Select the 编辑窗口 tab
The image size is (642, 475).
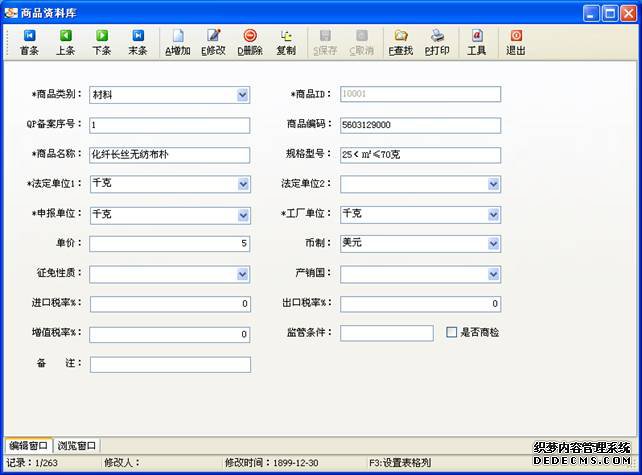coord(28,445)
